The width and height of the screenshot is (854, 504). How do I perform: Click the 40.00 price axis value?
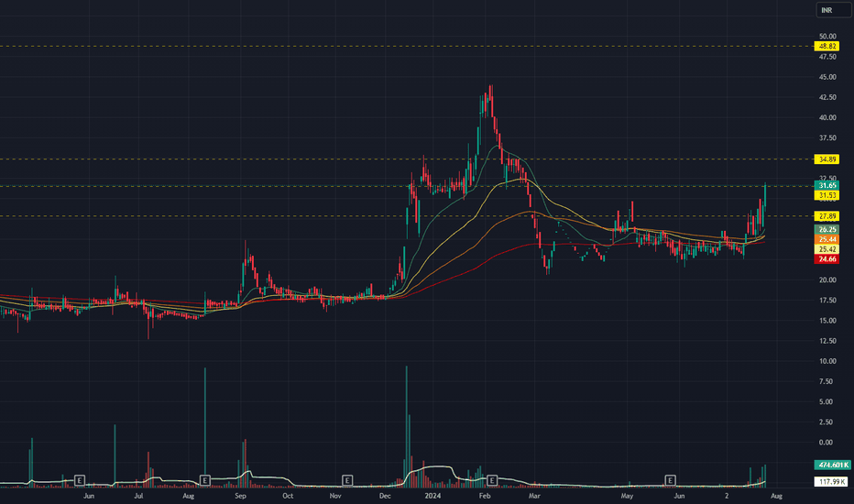pos(827,117)
